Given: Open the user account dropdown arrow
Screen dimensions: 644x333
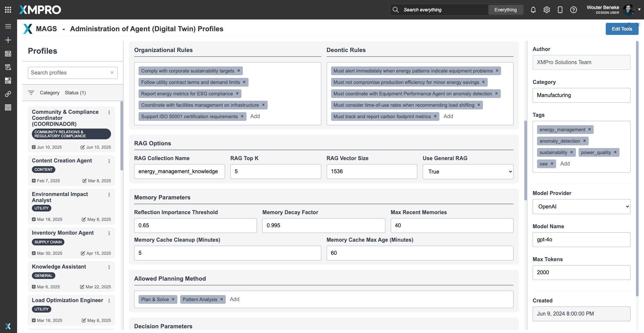Looking at the screenshot, I should tap(639, 10).
